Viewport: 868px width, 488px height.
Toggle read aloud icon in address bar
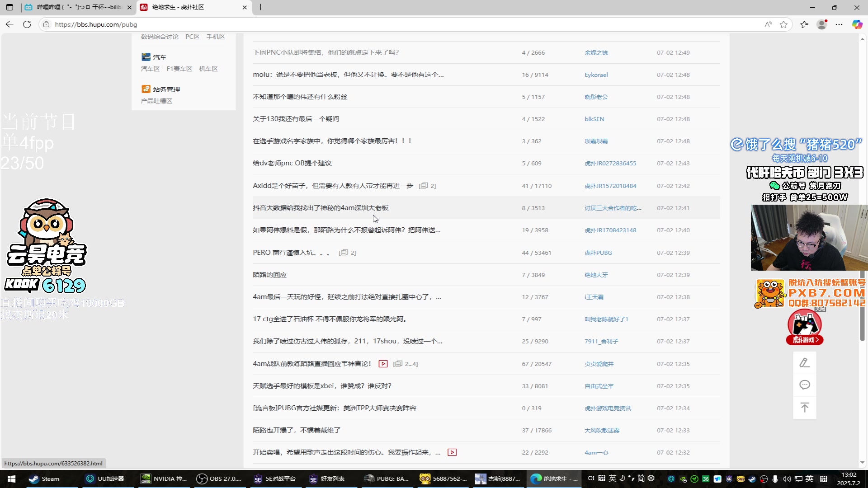pyautogui.click(x=768, y=24)
